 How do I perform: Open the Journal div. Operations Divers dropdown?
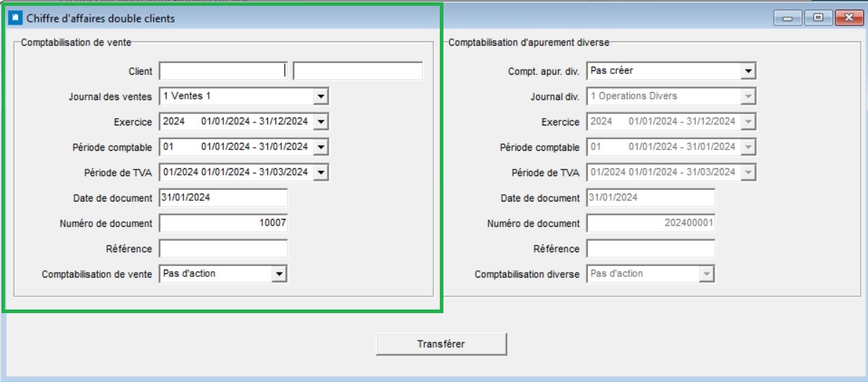pyautogui.click(x=671, y=96)
